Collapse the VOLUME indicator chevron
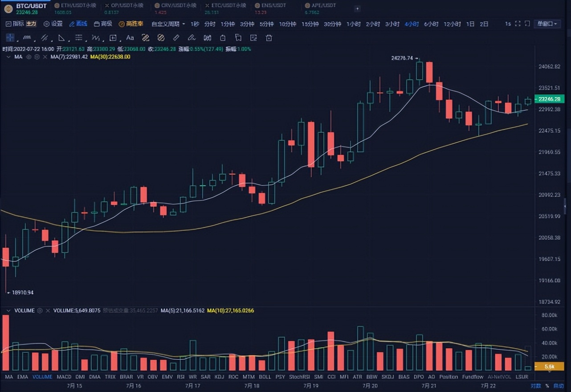571x392 pixels. 8,310
